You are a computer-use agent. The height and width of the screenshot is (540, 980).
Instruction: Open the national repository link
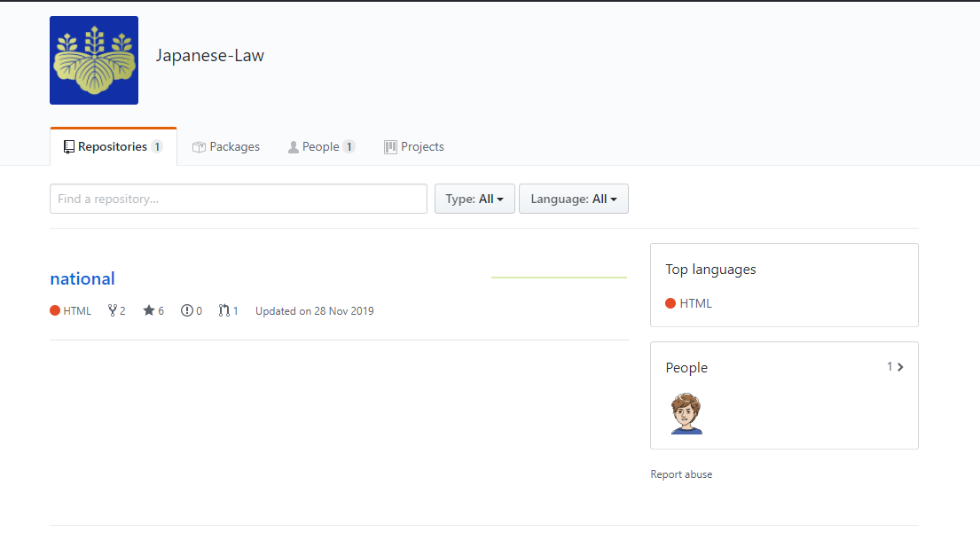click(82, 278)
